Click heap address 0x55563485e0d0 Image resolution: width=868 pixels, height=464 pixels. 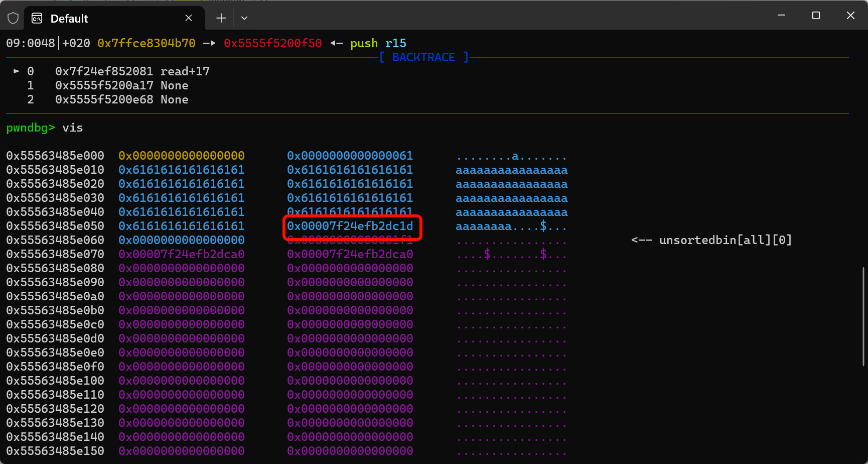[55, 338]
